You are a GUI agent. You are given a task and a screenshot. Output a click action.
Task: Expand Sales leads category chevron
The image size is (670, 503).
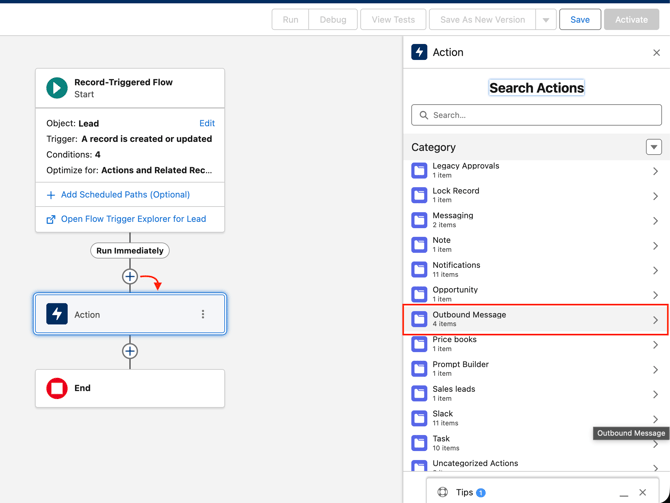(x=655, y=394)
